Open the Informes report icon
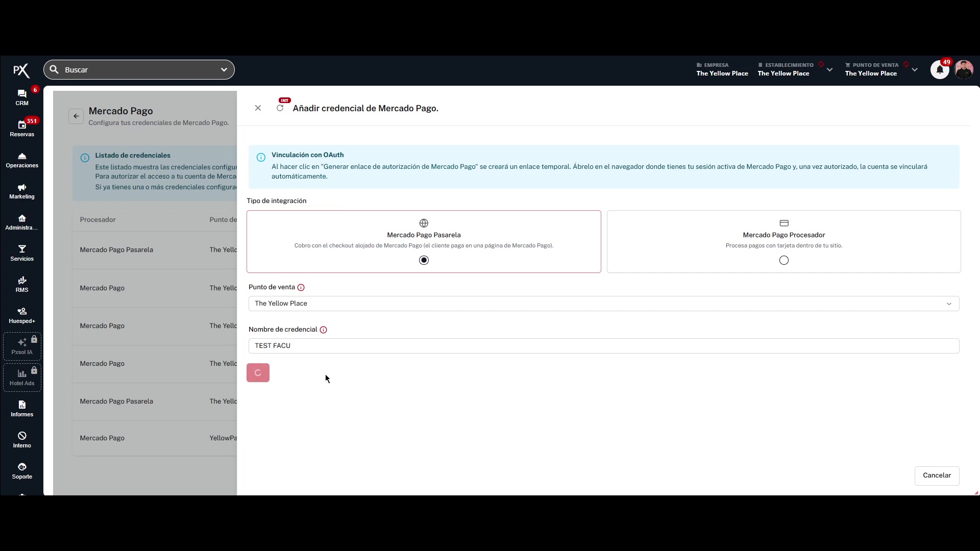The image size is (980, 551). 22,405
